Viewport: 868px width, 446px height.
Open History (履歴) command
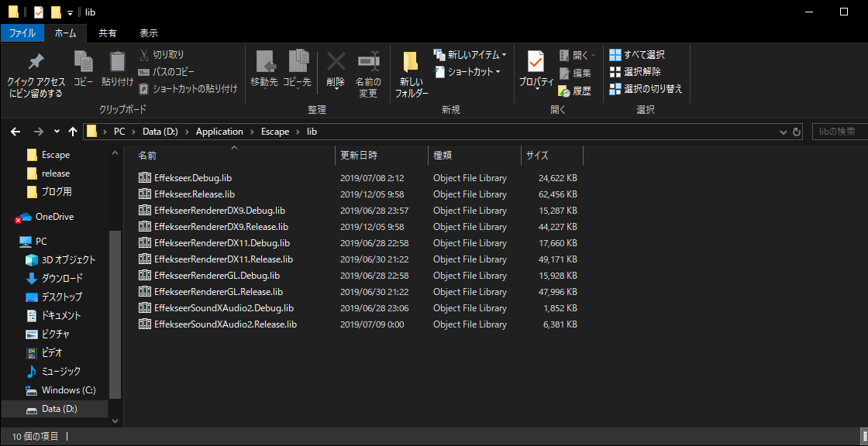(575, 91)
